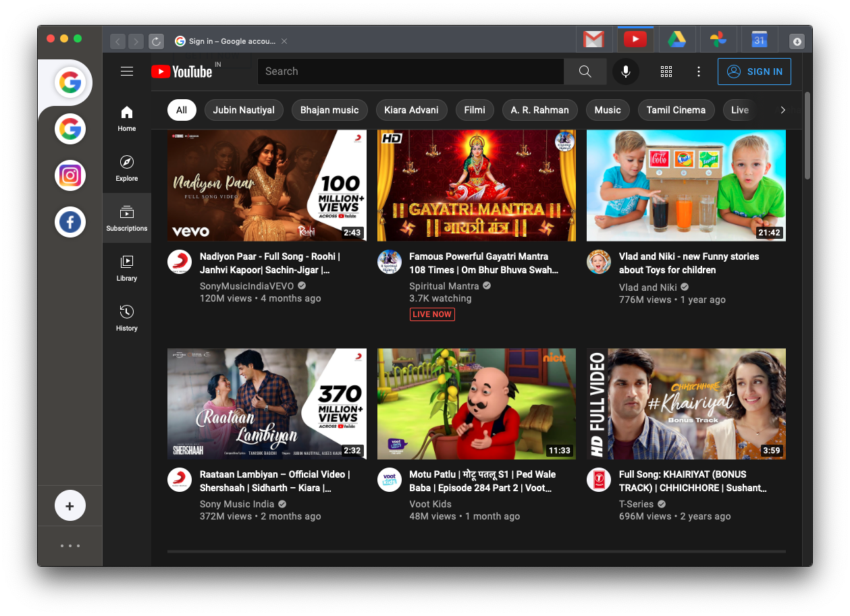This screenshot has height=616, width=850.
Task: Click the YouTube logo
Action: click(x=182, y=72)
